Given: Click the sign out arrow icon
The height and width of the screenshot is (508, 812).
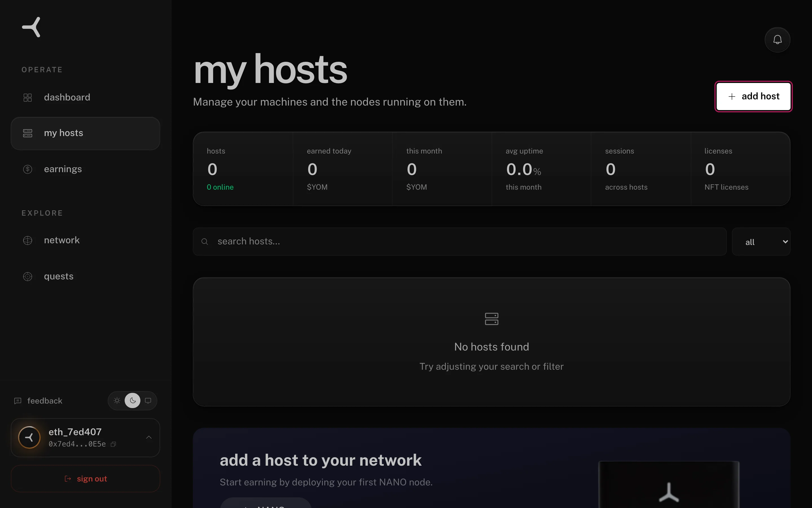Looking at the screenshot, I should coord(68,479).
